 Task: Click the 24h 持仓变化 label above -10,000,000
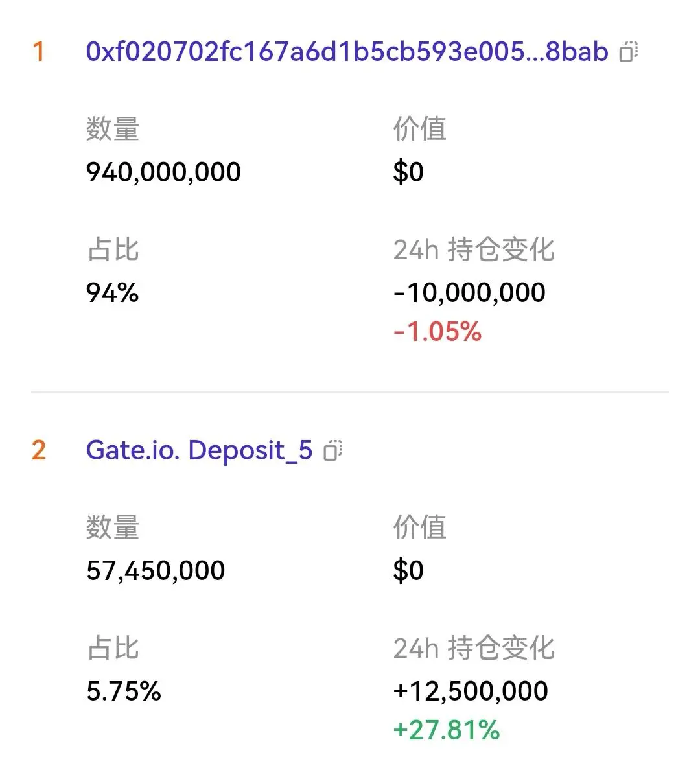tap(474, 249)
